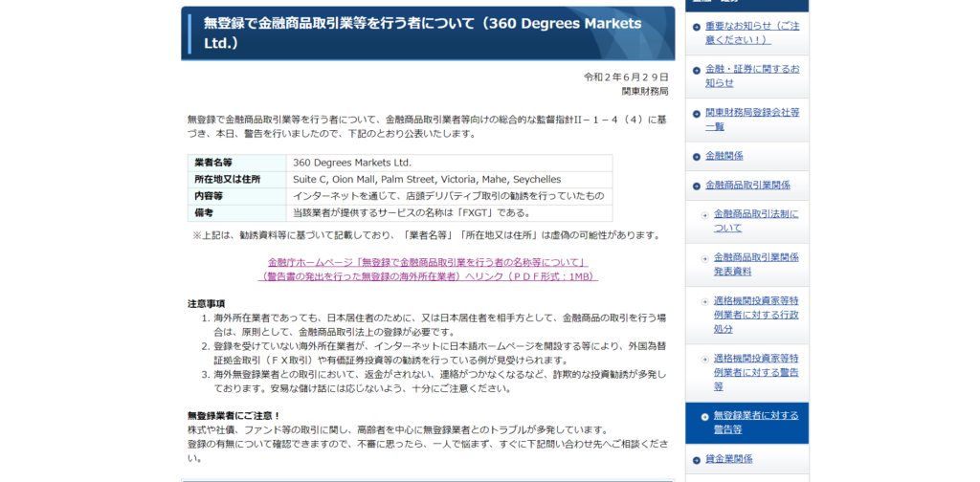
Task: Click 関東財務局 text under the date
Action: (x=645, y=91)
